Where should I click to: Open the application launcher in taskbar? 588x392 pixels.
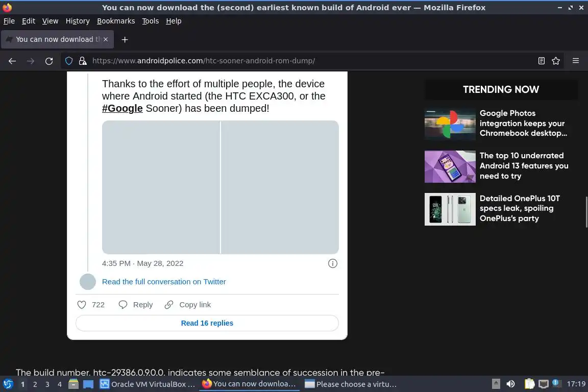[x=8, y=384]
